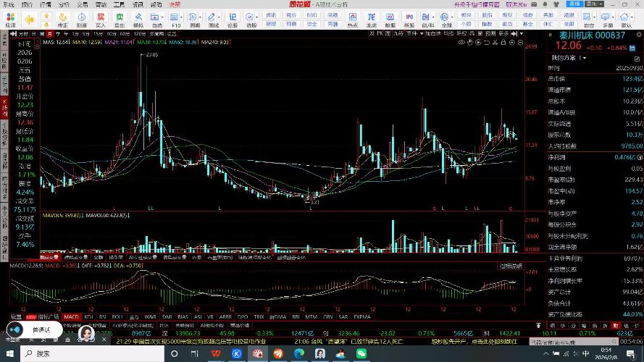The image size is (644, 362).
Task: Switch chart period to 60分
Action: pos(125,34)
